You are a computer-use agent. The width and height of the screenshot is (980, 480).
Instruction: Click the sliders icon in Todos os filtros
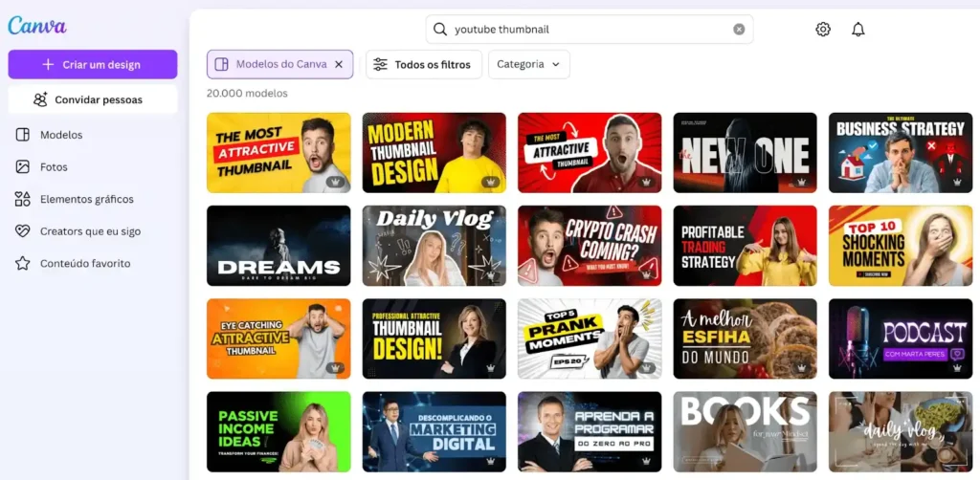[380, 64]
